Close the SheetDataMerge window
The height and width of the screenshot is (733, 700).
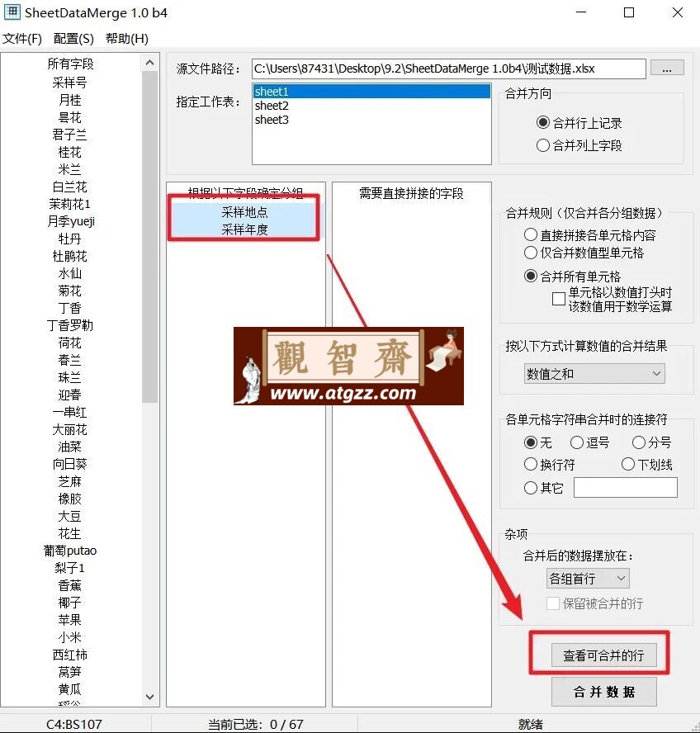678,12
